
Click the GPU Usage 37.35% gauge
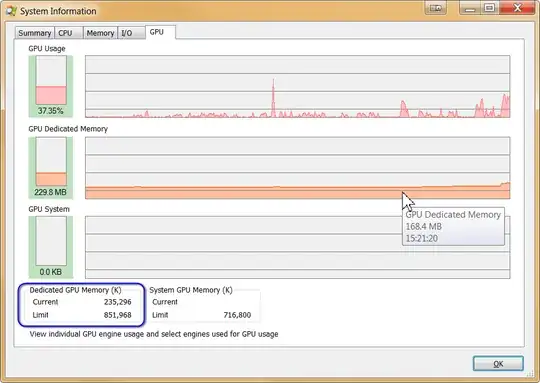(51, 86)
